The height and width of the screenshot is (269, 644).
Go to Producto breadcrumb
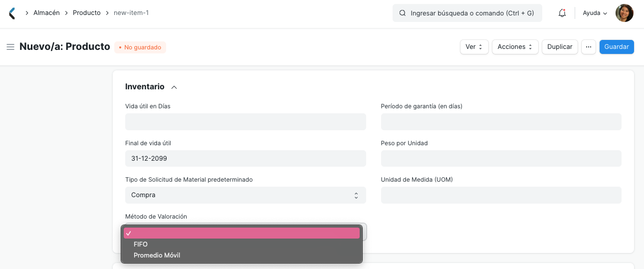pos(87,13)
